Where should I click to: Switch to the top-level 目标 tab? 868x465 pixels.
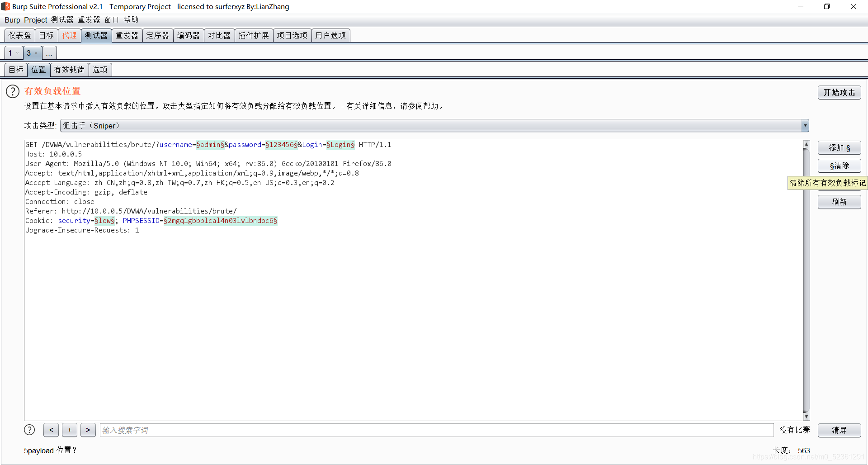47,35
